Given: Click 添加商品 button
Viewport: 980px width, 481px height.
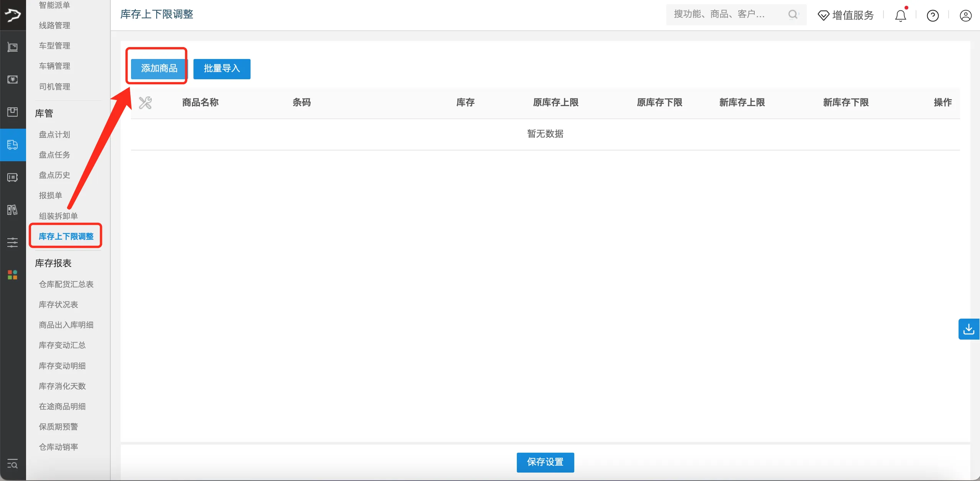Looking at the screenshot, I should (159, 69).
